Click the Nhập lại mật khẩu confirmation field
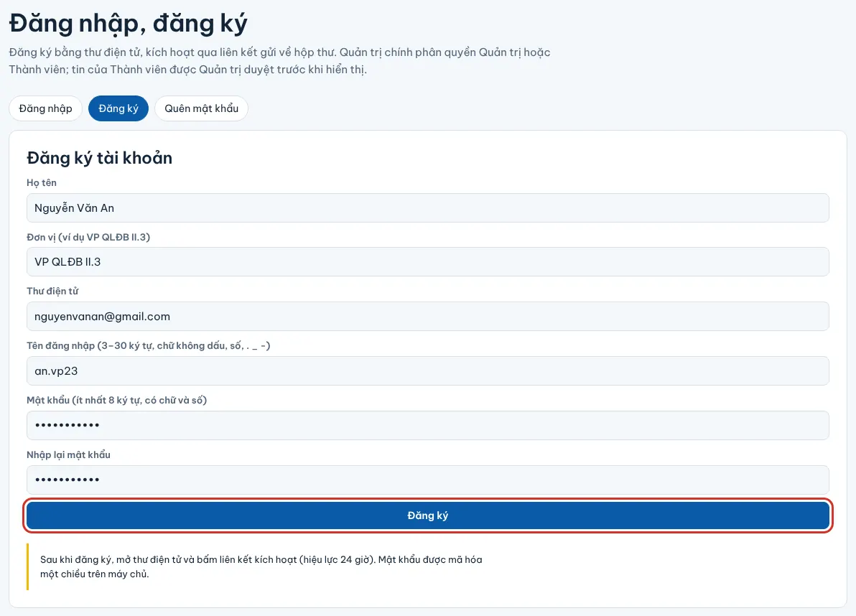The width and height of the screenshot is (856, 616). [x=427, y=480]
